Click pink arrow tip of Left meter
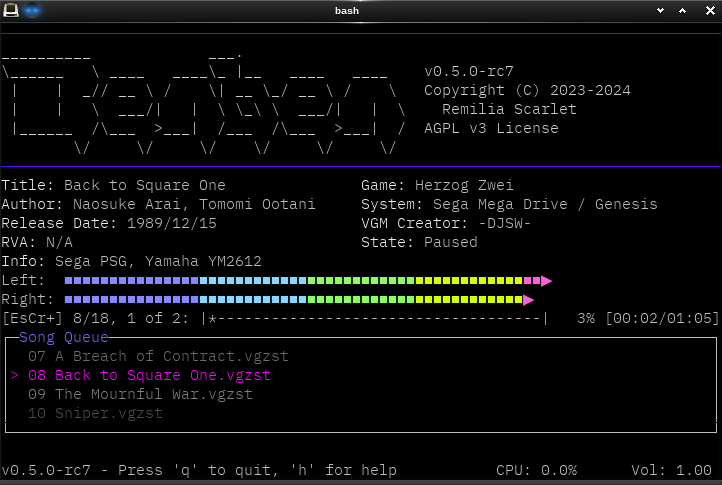 click(x=546, y=281)
